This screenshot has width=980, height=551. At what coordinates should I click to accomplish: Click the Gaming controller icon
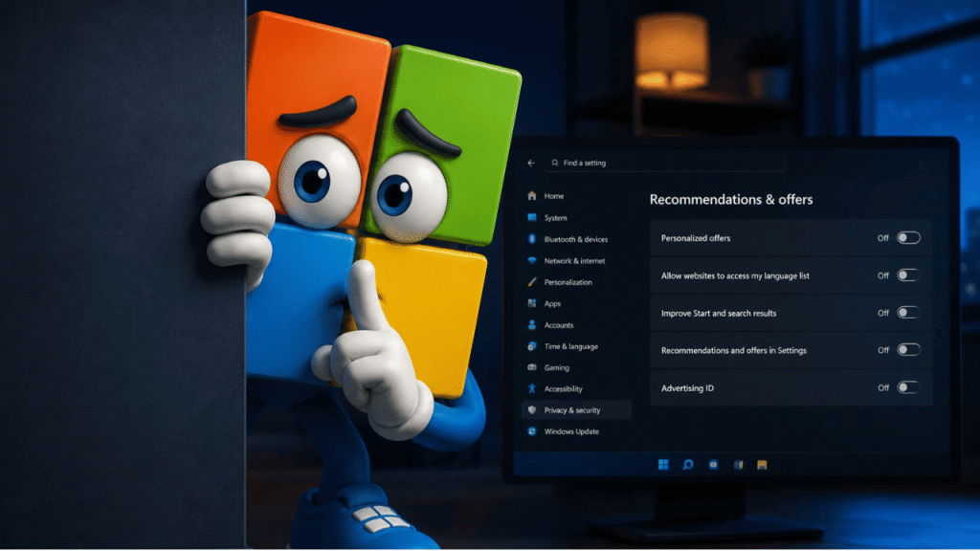click(x=532, y=367)
